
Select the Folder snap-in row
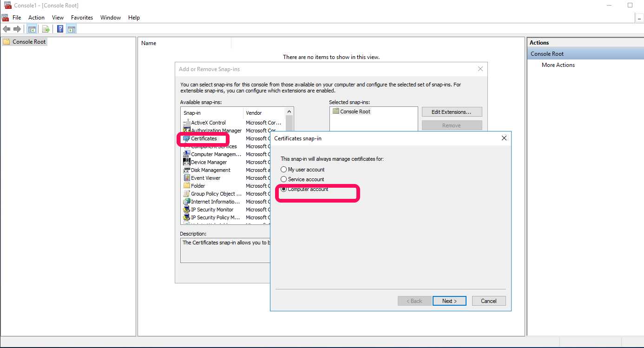coord(226,186)
